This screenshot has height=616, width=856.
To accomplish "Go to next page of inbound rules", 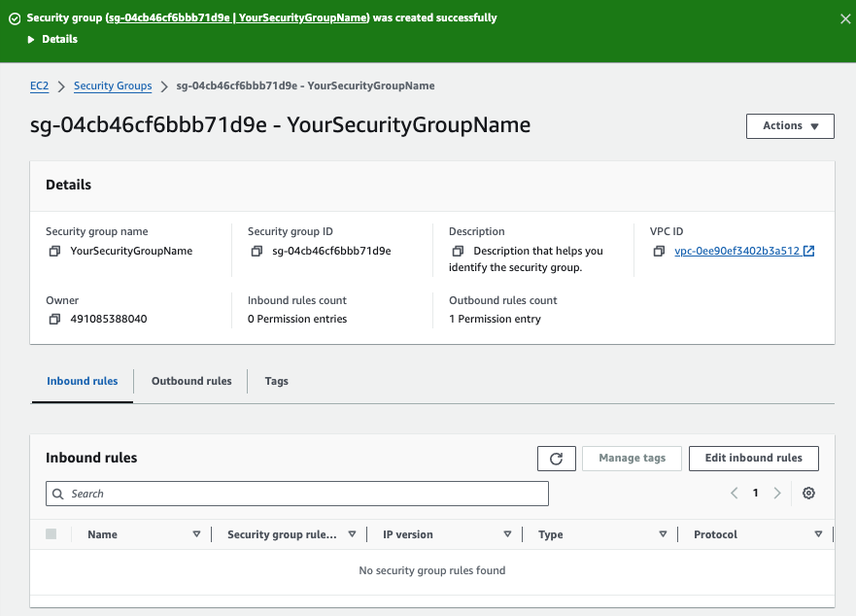I will click(777, 494).
